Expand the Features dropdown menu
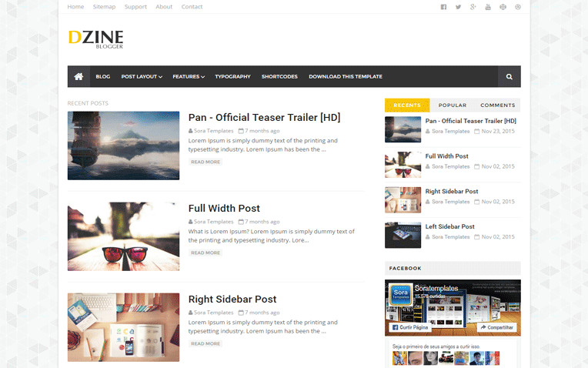 (x=189, y=76)
